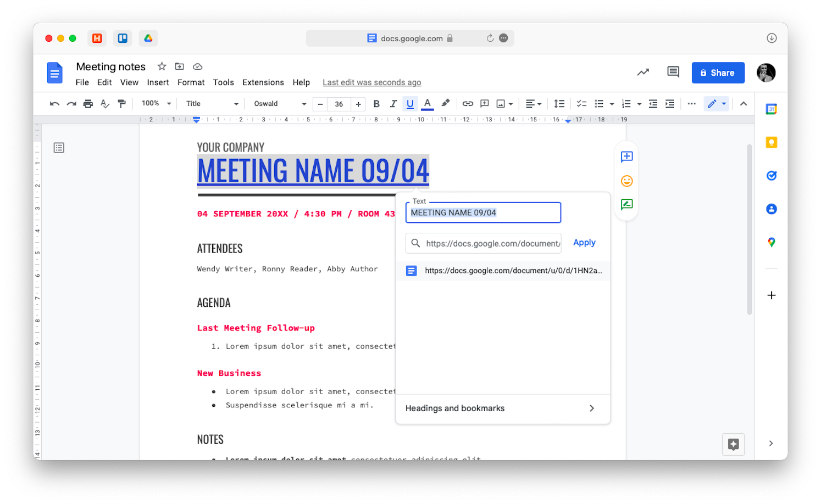821x504 pixels.
Task: Add a comment using the floating comment icon
Action: tap(626, 157)
